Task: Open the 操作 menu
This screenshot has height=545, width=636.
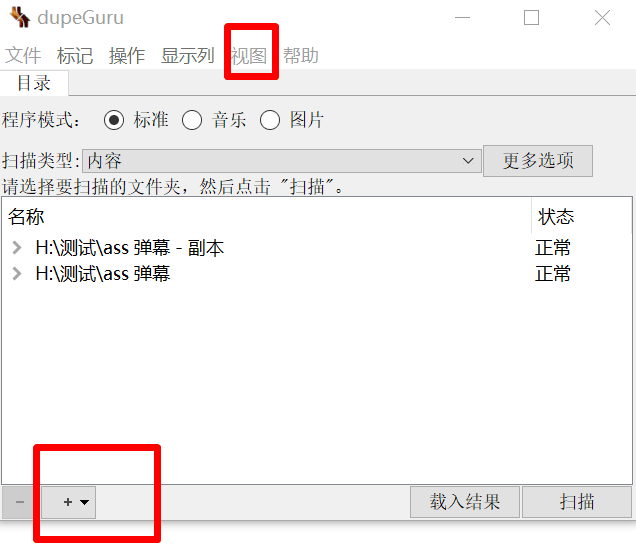Action: [x=127, y=56]
